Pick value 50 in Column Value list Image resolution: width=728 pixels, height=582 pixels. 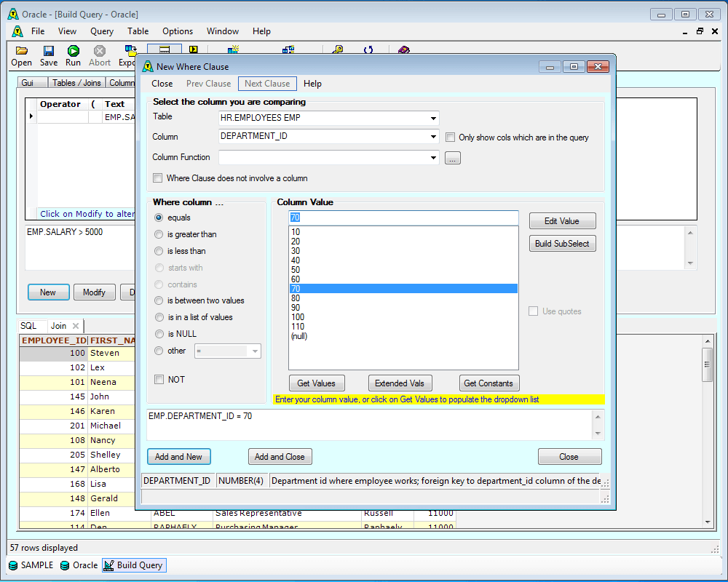(403, 270)
